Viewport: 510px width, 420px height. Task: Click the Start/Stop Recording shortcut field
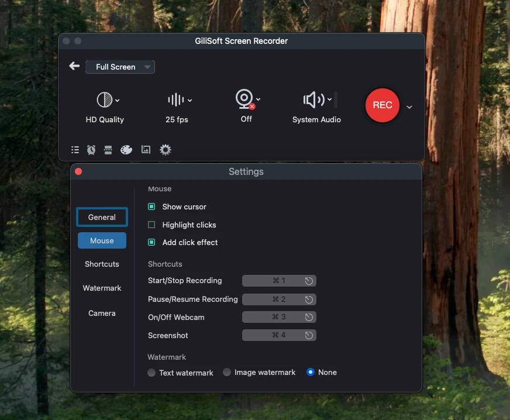click(x=279, y=280)
